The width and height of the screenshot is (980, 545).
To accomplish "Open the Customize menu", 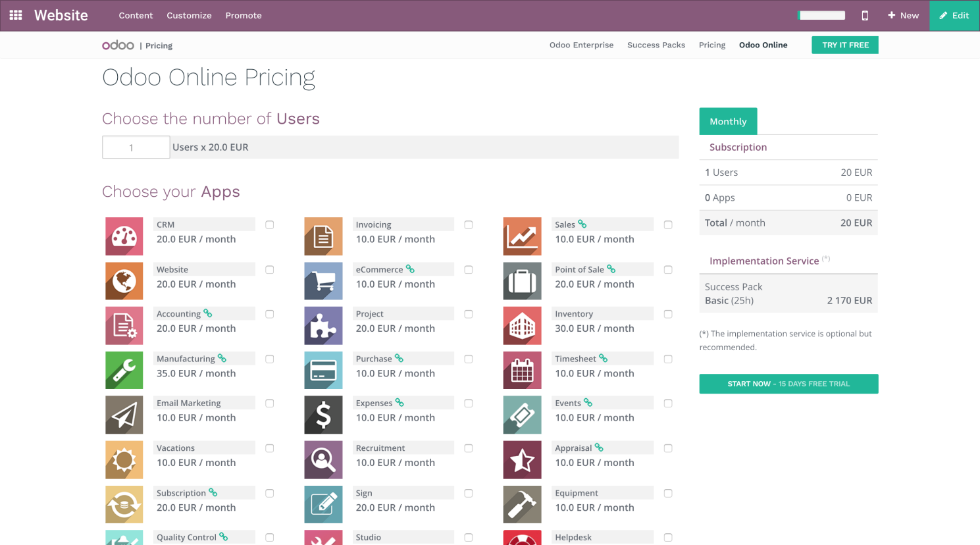I will 189,15.
